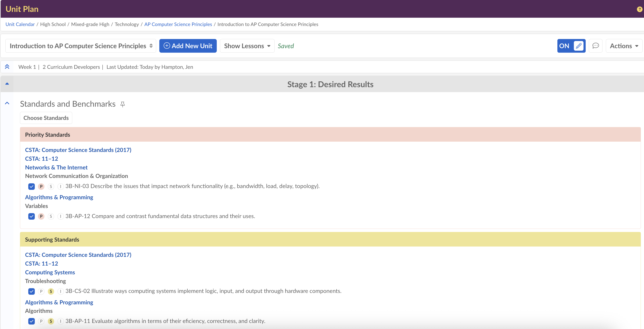Image resolution: width=644 pixels, height=329 pixels.
Task: Open the unit selector dropdown
Action: pyautogui.click(x=81, y=46)
